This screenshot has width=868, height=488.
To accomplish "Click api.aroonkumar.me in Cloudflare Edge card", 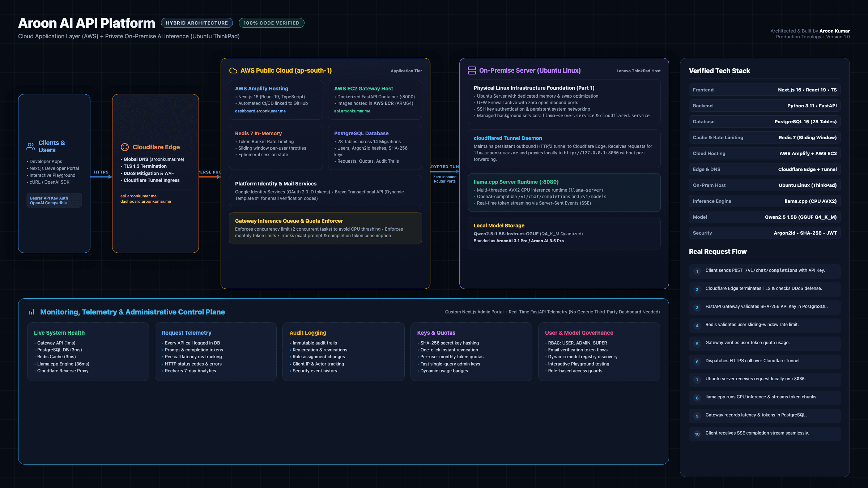I will point(139,196).
